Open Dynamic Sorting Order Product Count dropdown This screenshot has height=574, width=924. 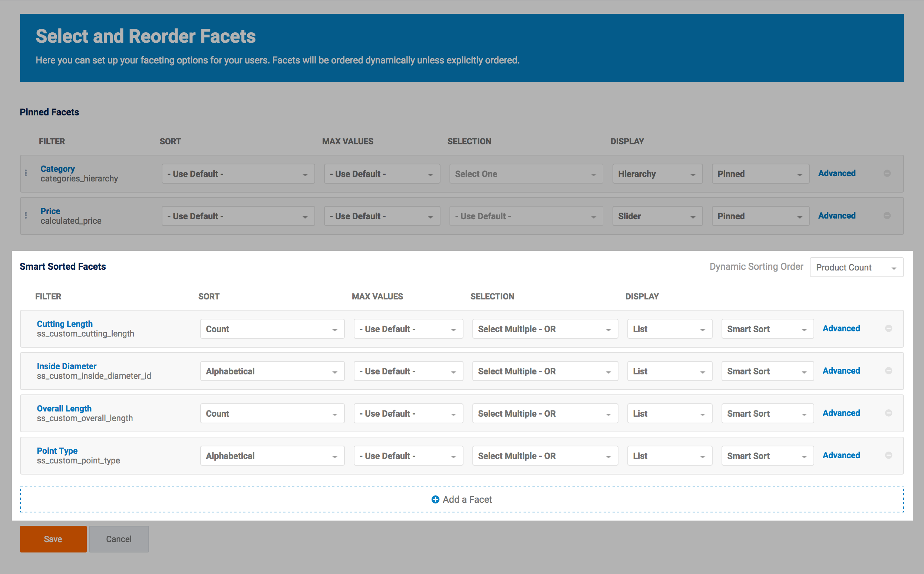tap(856, 267)
